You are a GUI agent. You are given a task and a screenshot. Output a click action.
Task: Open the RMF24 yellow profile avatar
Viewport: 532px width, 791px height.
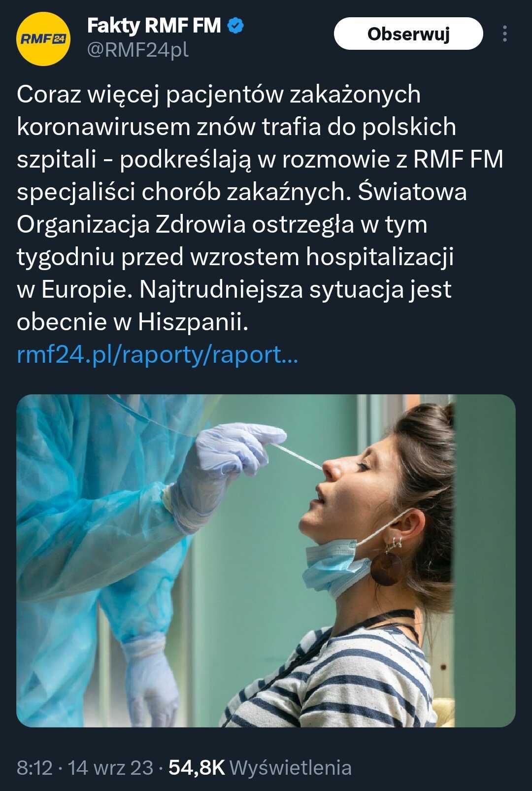tap(43, 39)
